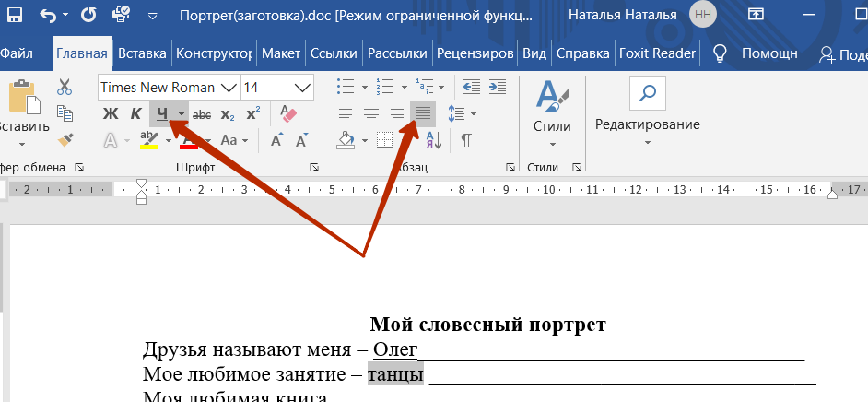The width and height of the screenshot is (868, 402).
Task: Apply yellow text highlight color
Action: (149, 140)
